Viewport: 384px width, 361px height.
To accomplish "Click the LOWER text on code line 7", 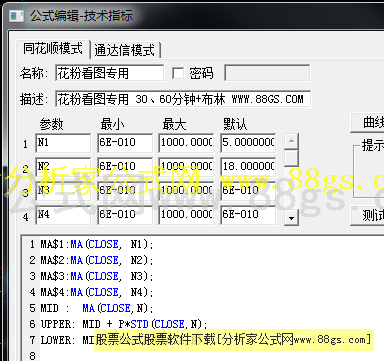I will point(56,340).
